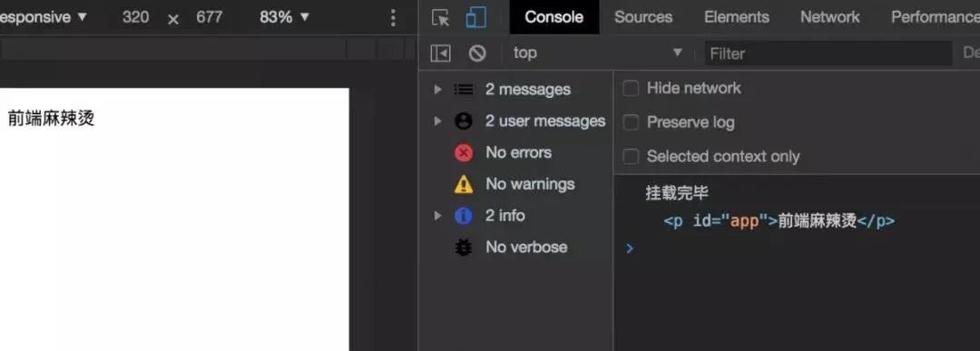Open the 83% zoom dropdown

click(x=284, y=17)
